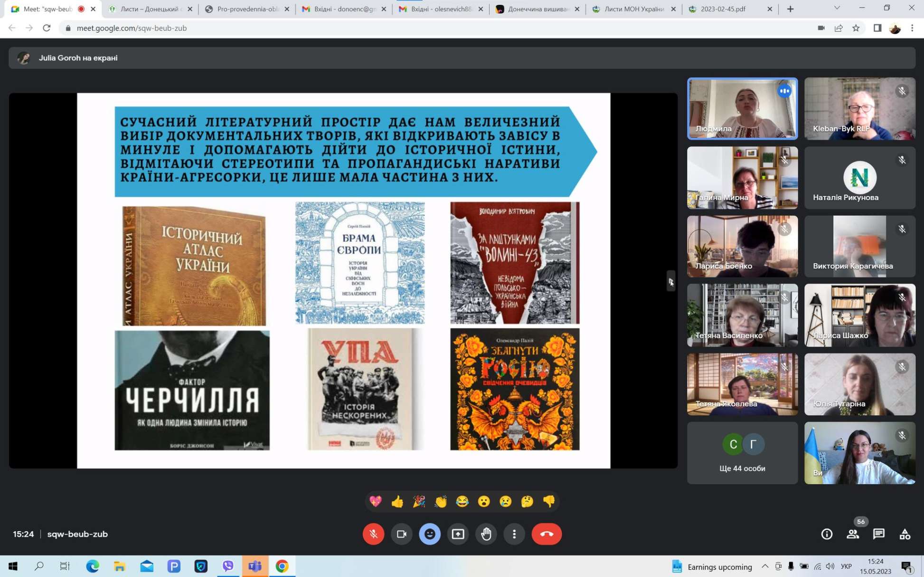The height and width of the screenshot is (577, 924).
Task: Reload the Meet page
Action: [x=47, y=28]
